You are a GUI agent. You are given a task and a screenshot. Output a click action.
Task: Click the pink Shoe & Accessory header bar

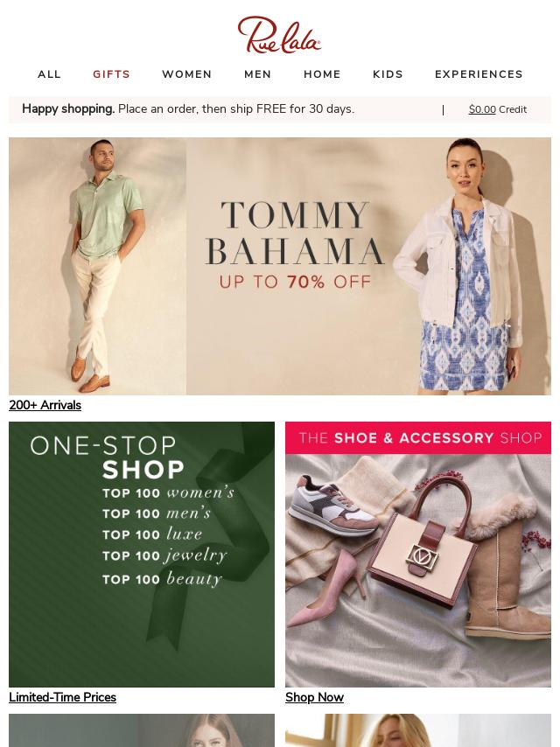(418, 438)
